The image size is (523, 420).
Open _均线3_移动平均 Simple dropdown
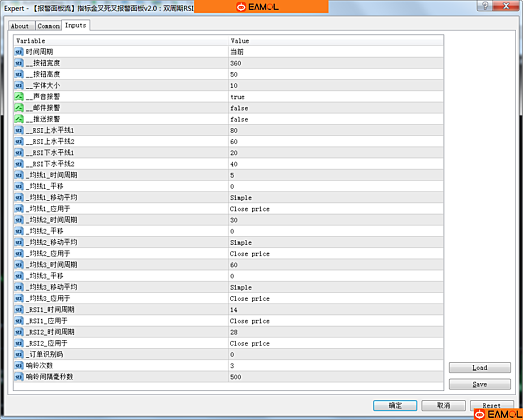tap(336, 287)
